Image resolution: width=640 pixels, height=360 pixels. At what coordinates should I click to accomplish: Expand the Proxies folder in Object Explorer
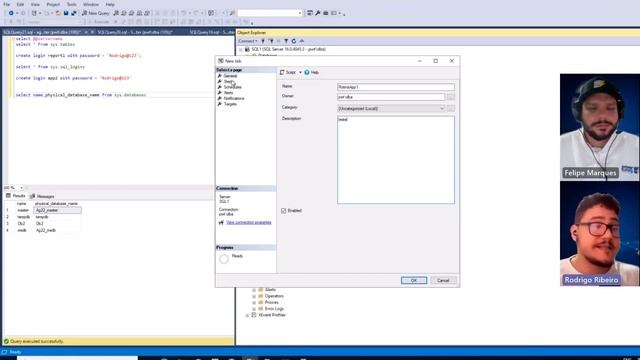tap(254, 302)
